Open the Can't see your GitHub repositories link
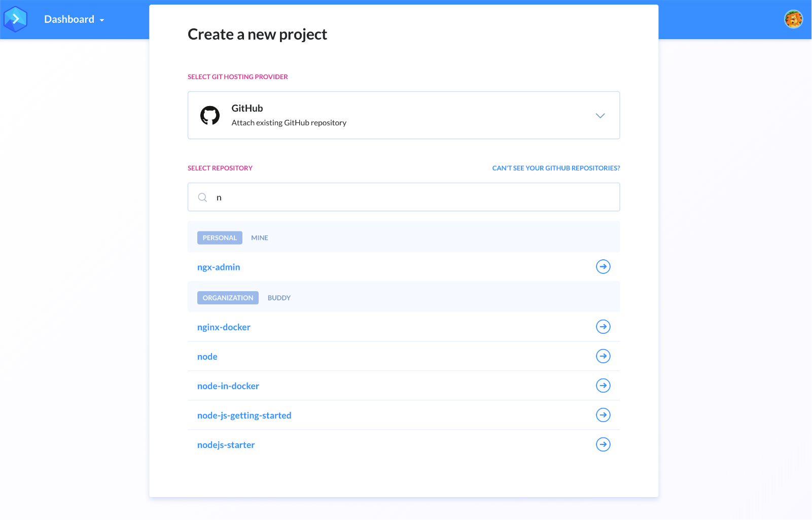Screen dimensions: 812x520 [x=556, y=168]
